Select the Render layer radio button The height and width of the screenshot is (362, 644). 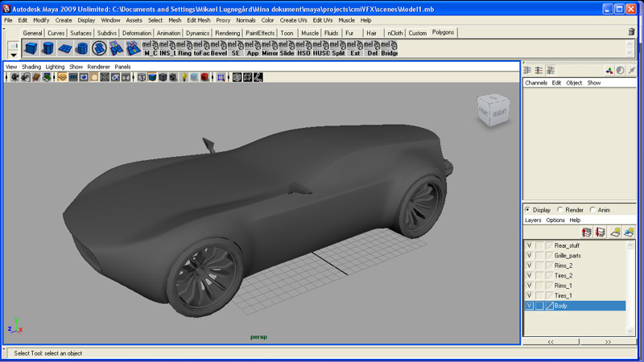559,210
